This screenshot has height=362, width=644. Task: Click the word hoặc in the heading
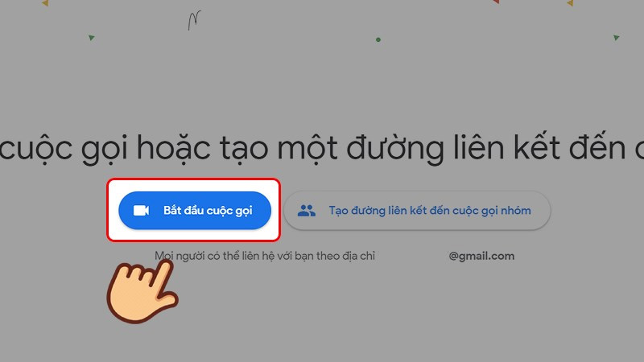pos(174,148)
